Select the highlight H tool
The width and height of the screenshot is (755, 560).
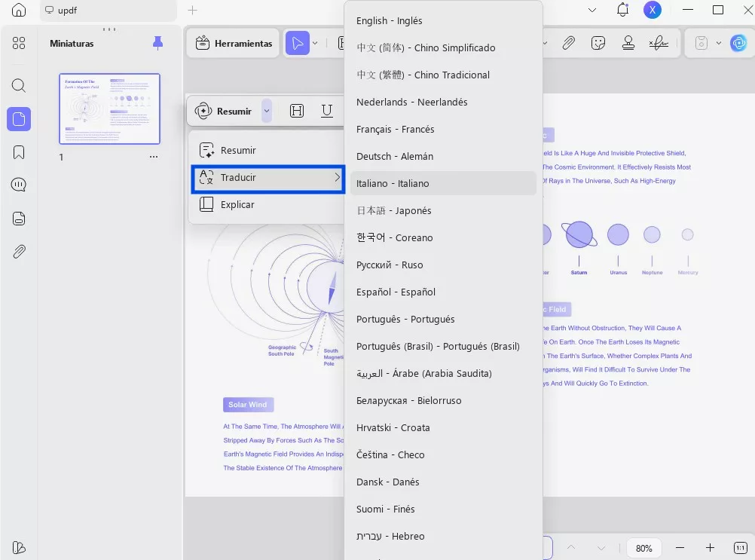[297, 112]
